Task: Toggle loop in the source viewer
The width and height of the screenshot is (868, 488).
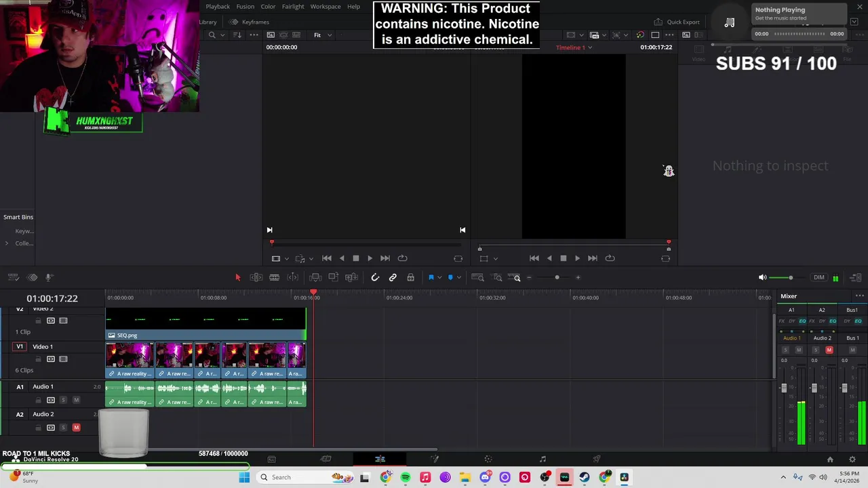Action: 402,258
